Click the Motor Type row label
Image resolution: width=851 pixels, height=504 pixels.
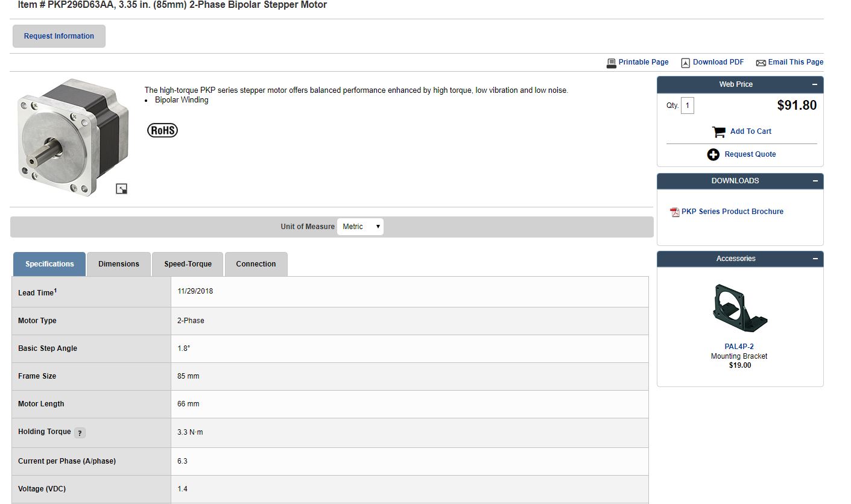[37, 321]
